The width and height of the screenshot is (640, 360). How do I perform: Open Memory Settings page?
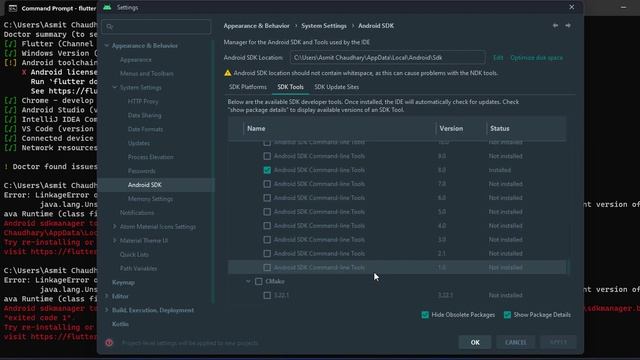(150, 199)
